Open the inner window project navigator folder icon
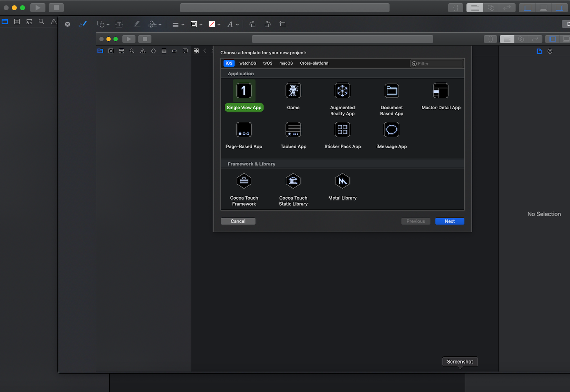The image size is (570, 392). point(100,51)
